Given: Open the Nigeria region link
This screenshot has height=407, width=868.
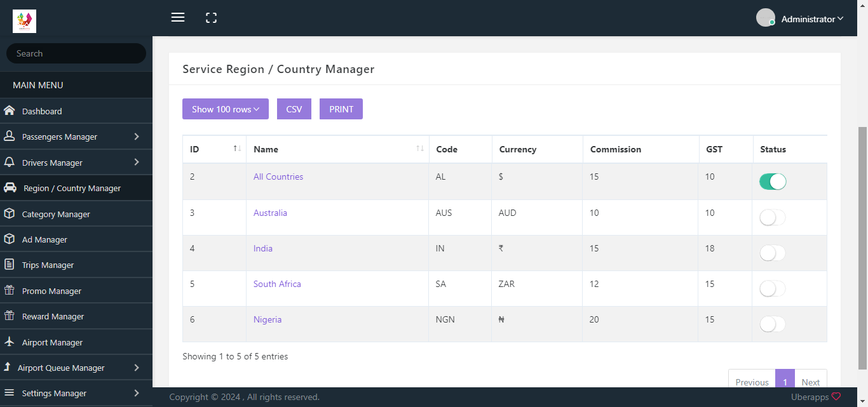Looking at the screenshot, I should point(268,319).
